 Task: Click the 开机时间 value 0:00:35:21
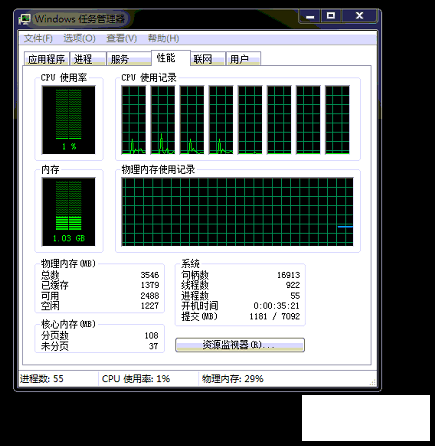(276, 306)
